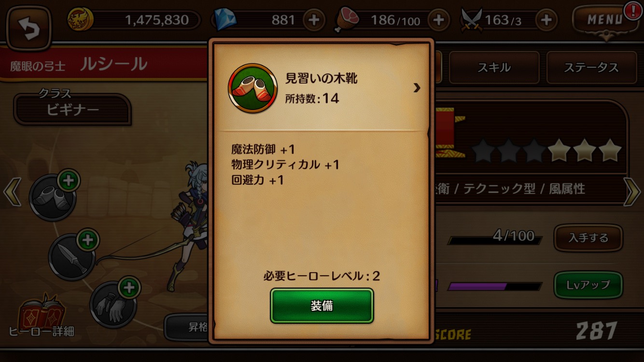
Task: Click the green 装備 button
Action: point(322,306)
